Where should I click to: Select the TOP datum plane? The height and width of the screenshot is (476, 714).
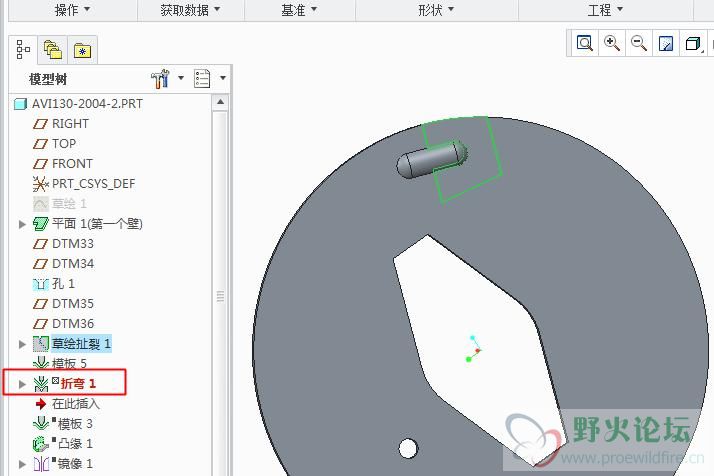(x=64, y=143)
